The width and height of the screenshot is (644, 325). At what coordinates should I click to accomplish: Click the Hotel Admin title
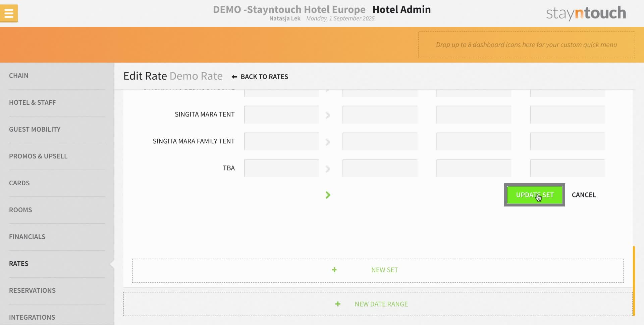click(x=401, y=9)
